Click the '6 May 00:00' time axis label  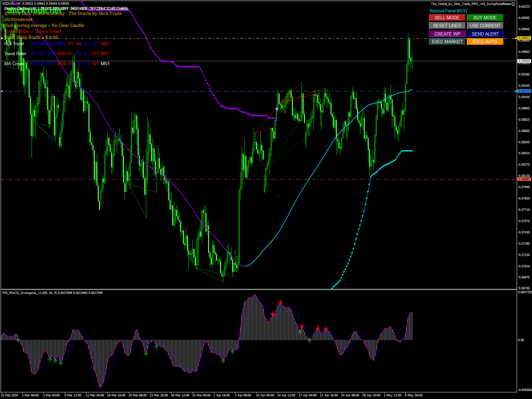(x=414, y=395)
